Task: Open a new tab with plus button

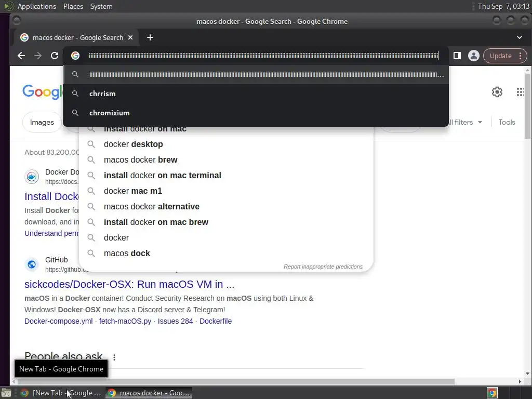Action: coord(150,37)
